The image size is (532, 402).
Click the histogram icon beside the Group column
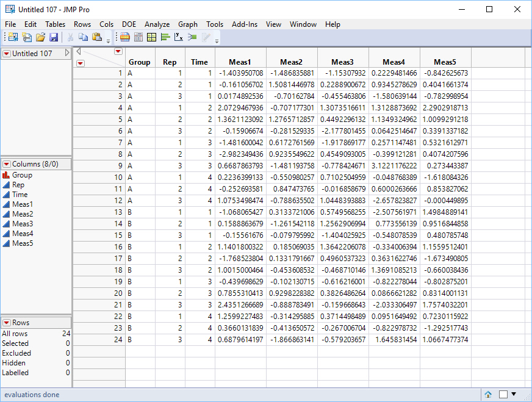5,176
